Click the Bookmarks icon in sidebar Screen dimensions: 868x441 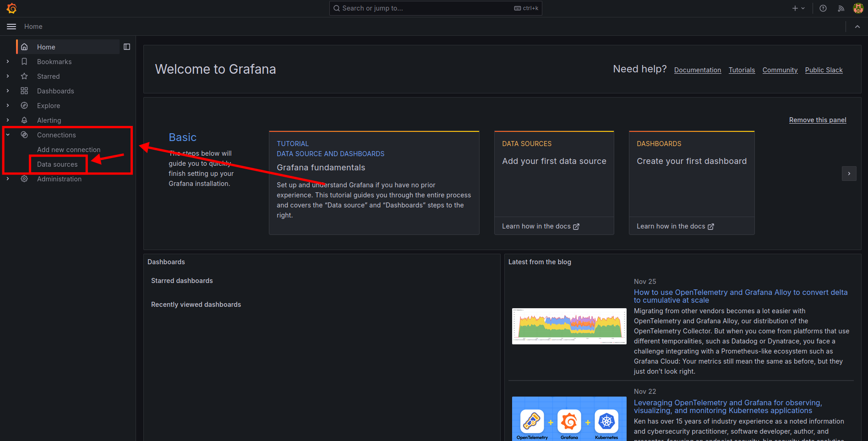(24, 61)
